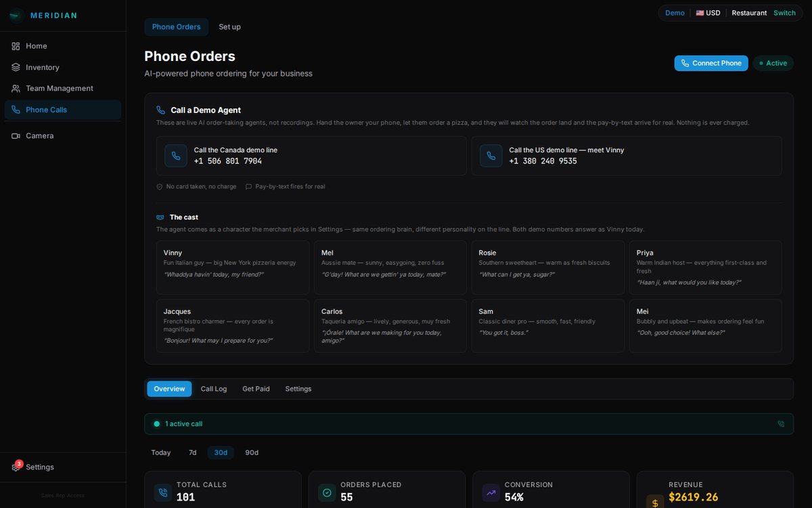
Task: Filter stats to Today
Action: (161, 452)
